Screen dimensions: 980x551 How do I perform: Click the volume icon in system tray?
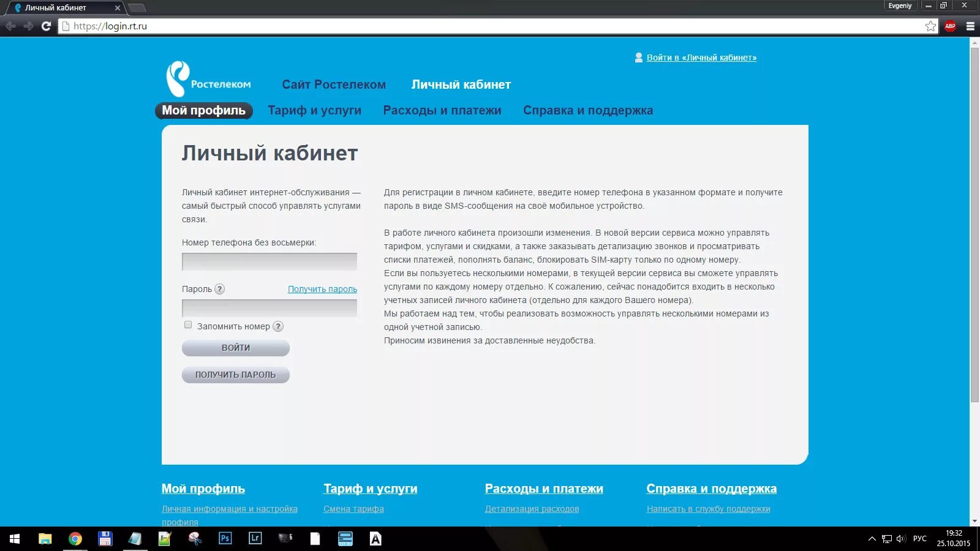pos(901,539)
